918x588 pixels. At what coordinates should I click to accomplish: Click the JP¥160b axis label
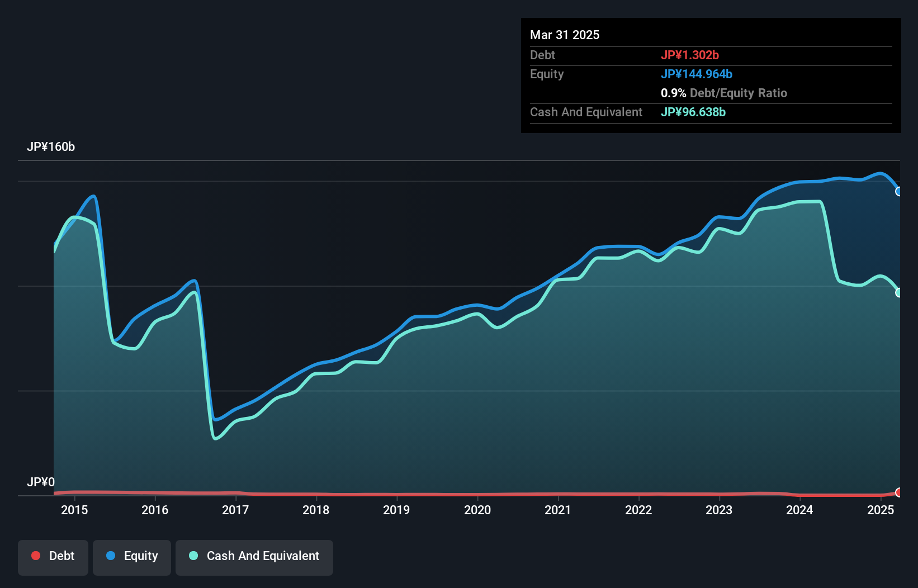tap(51, 147)
